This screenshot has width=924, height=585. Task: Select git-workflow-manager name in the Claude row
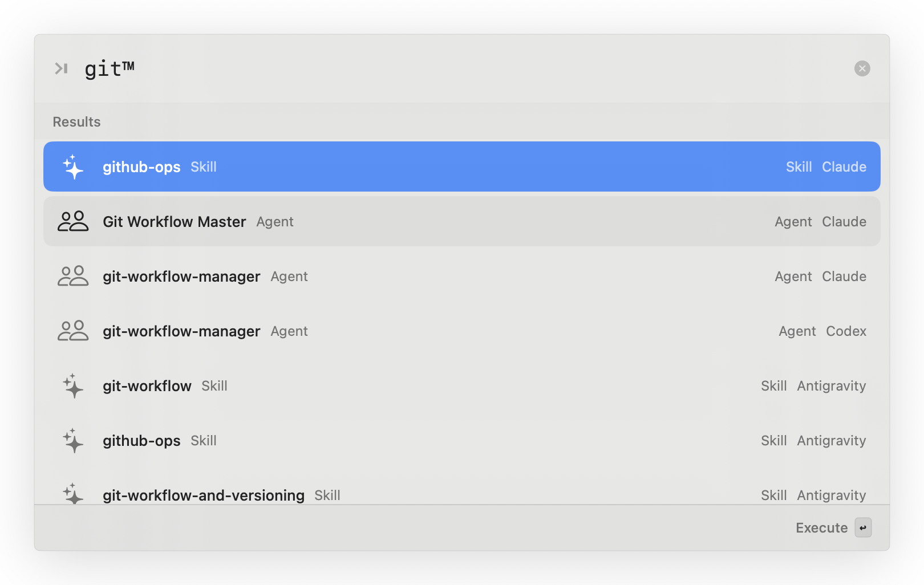[x=181, y=277]
